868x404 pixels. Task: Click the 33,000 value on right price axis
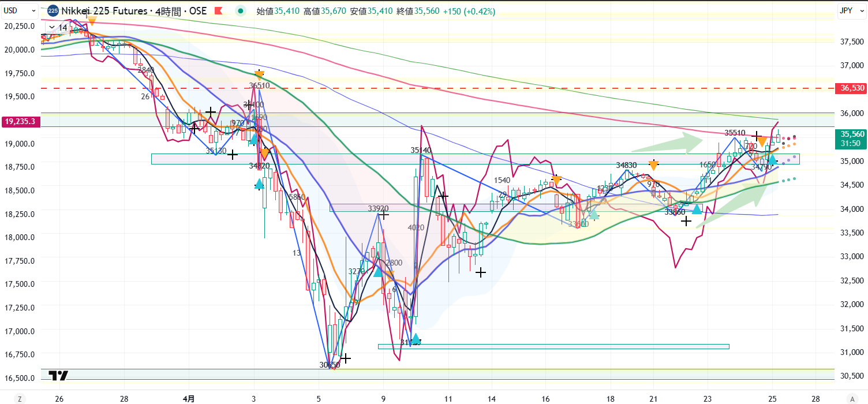pyautogui.click(x=851, y=256)
